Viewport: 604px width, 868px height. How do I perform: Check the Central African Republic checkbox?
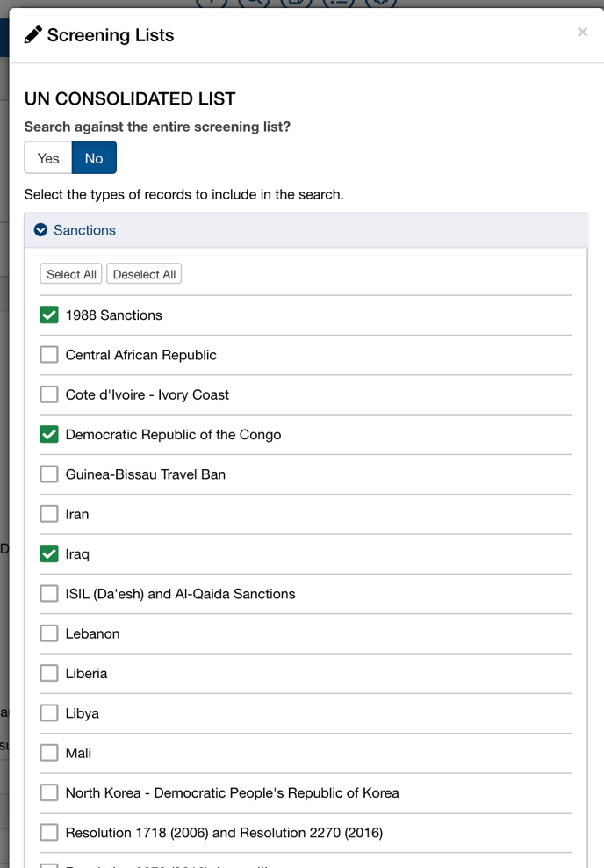coord(49,355)
